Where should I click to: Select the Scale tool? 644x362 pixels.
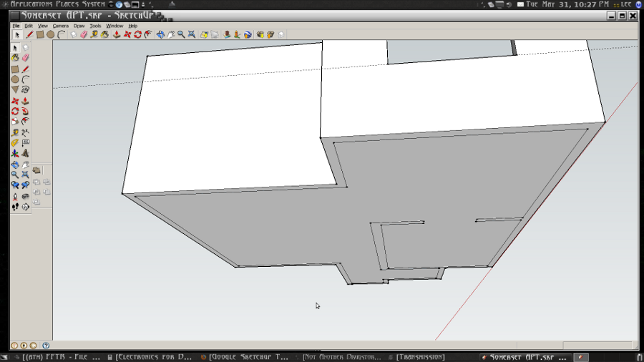pyautogui.click(x=15, y=122)
